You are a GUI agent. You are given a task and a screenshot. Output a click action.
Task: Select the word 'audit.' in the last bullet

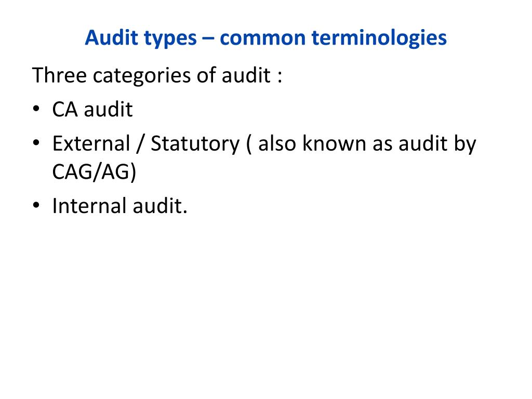(160, 206)
